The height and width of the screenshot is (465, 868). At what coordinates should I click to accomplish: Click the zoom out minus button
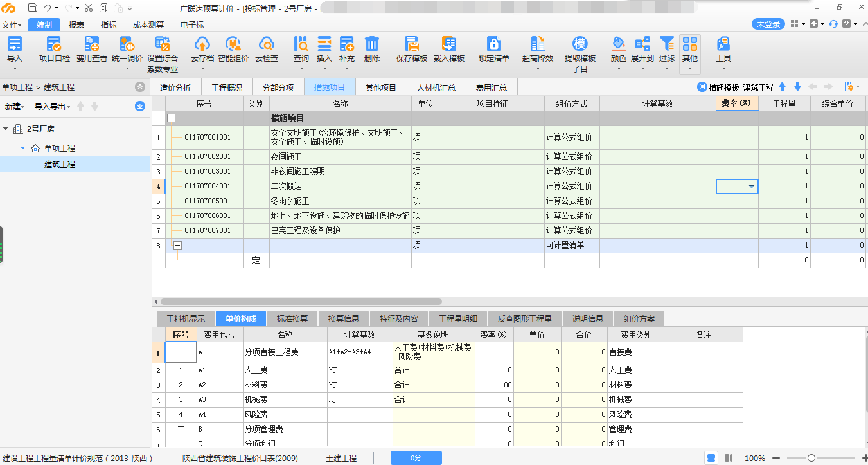(x=776, y=458)
